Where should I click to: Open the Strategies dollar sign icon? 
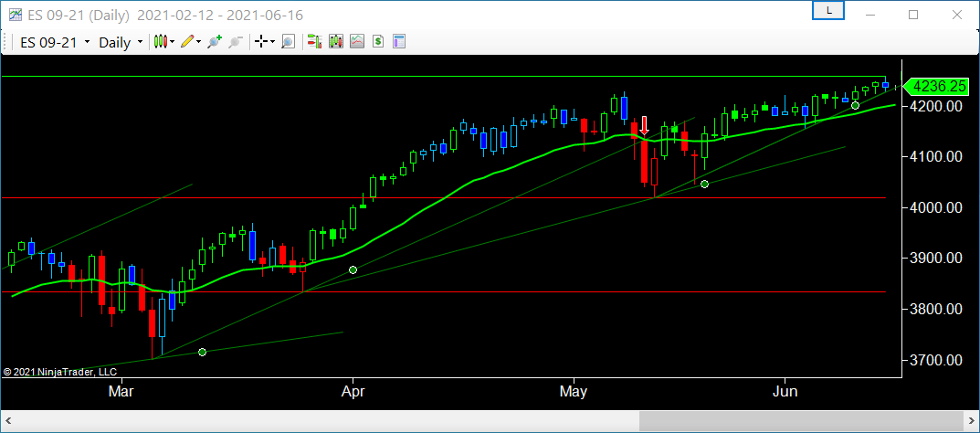click(377, 42)
